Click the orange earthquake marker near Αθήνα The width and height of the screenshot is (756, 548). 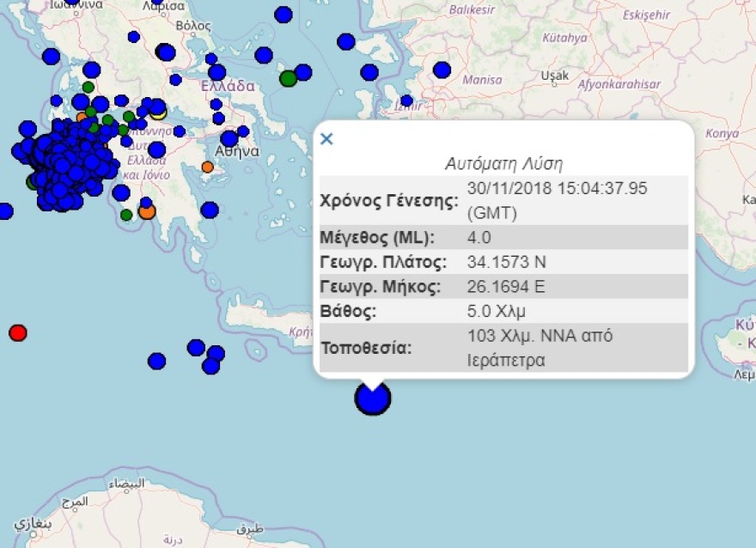point(205,167)
